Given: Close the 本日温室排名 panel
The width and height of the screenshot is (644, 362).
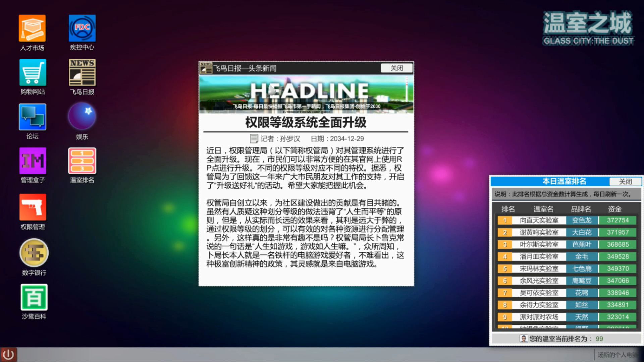Looking at the screenshot, I should coord(626,181).
